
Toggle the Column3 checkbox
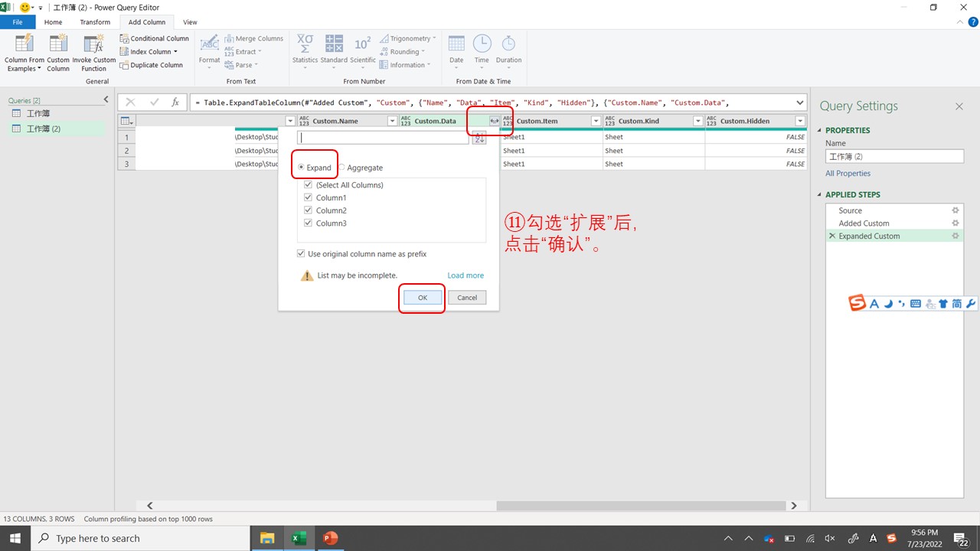tap(308, 223)
